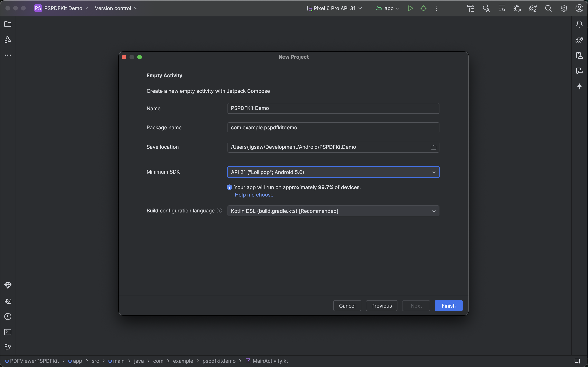The width and height of the screenshot is (588, 367).
Task: Build the project using the hammer icon
Action: (x=471, y=8)
